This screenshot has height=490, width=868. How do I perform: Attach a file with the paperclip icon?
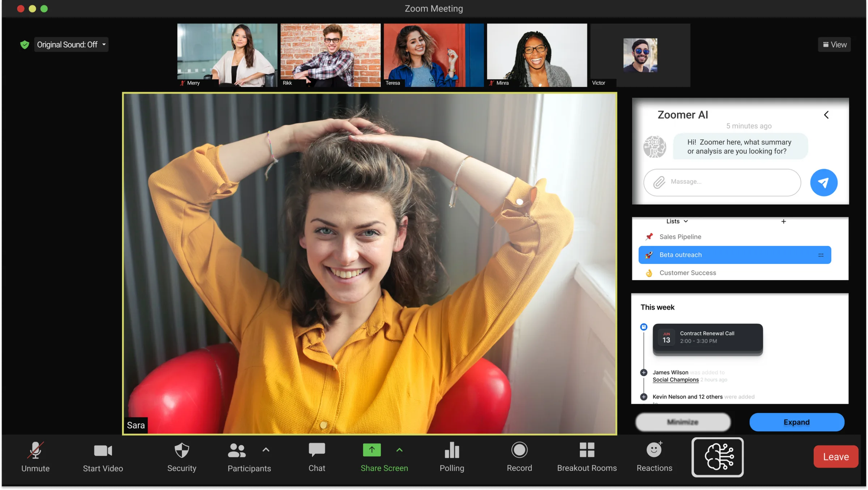point(659,182)
